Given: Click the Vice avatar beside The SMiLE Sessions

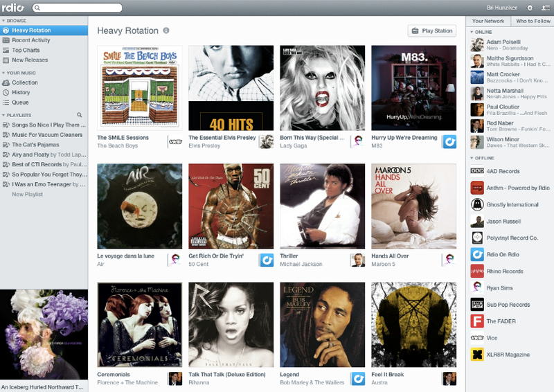Looking at the screenshot, I should click(175, 142).
